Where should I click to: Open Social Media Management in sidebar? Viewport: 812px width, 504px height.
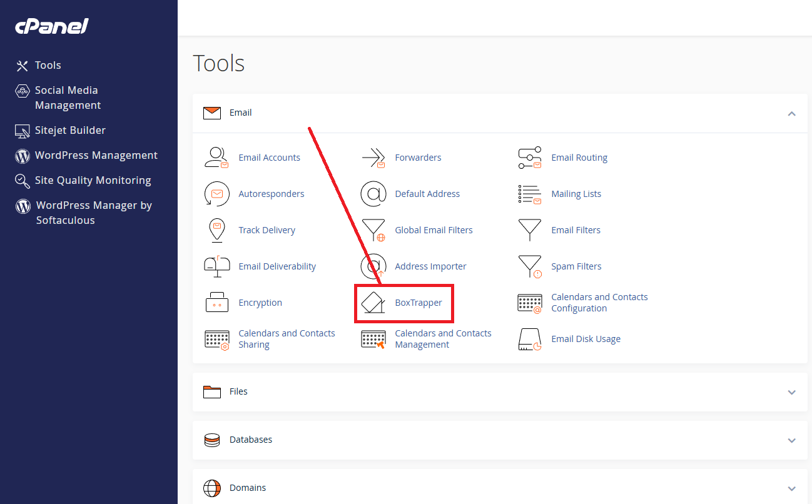(x=68, y=98)
